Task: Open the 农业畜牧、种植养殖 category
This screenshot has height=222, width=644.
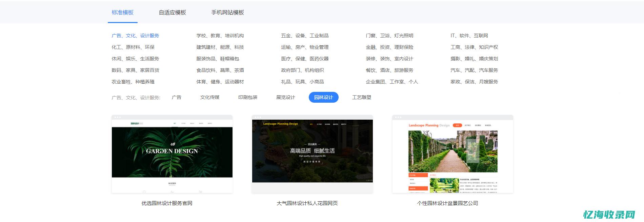Action: 133,82
